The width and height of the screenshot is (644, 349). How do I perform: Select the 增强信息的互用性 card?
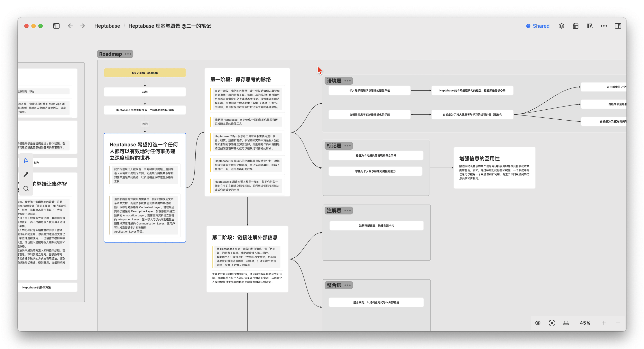[x=494, y=168]
